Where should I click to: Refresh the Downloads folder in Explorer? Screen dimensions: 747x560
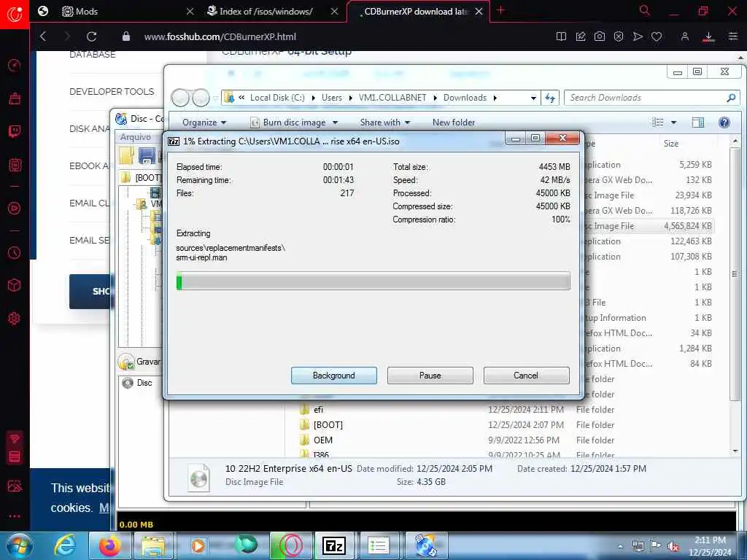click(x=550, y=98)
